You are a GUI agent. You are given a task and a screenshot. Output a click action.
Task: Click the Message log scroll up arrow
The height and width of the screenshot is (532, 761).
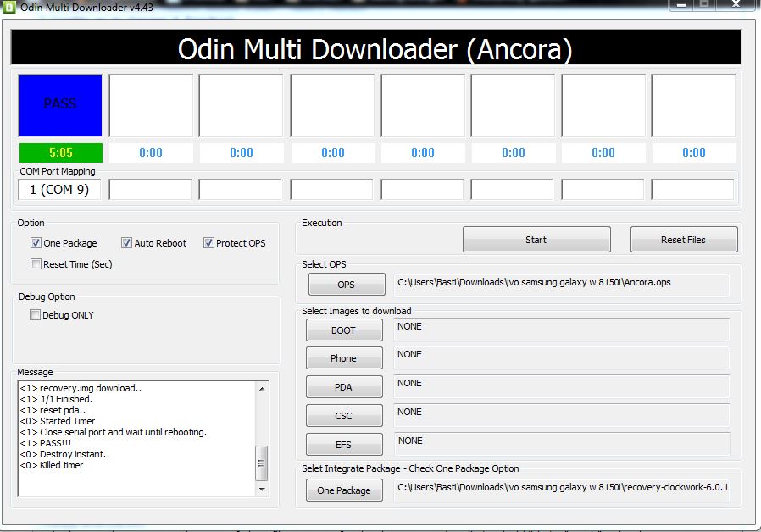(x=262, y=389)
